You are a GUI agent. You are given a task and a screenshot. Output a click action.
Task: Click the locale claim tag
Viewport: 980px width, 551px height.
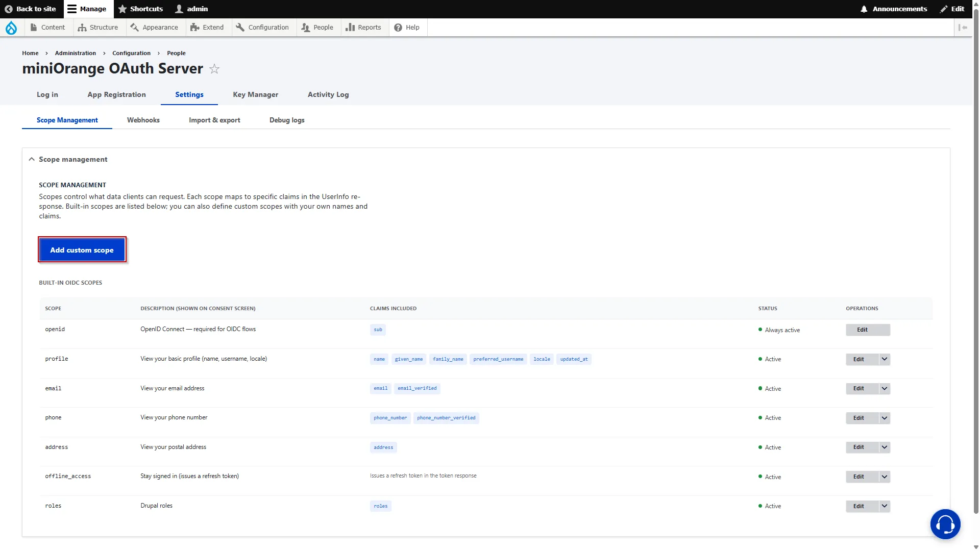click(542, 359)
